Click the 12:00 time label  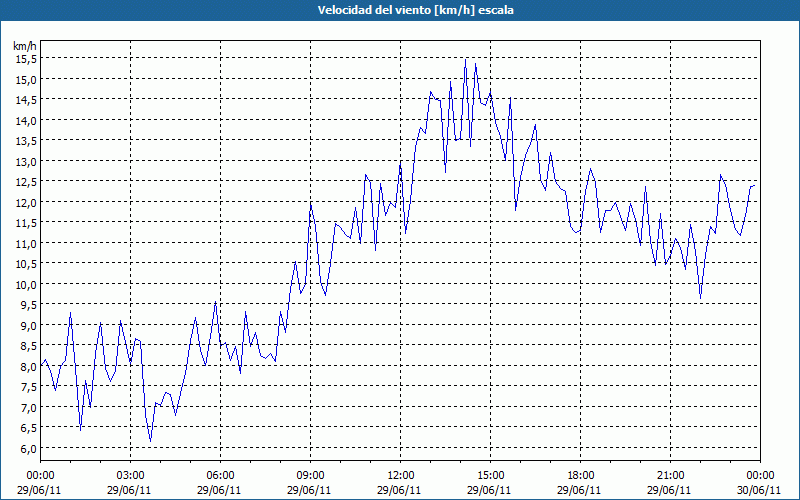[401, 476]
